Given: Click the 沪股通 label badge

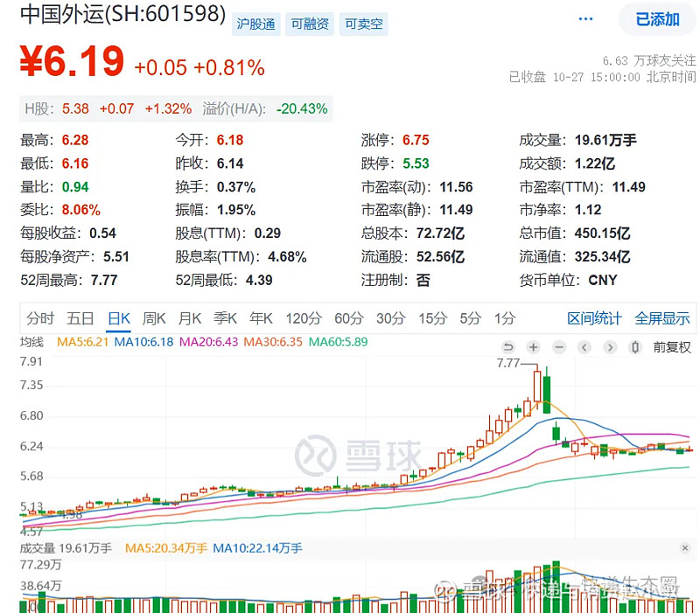Looking at the screenshot, I should [257, 24].
